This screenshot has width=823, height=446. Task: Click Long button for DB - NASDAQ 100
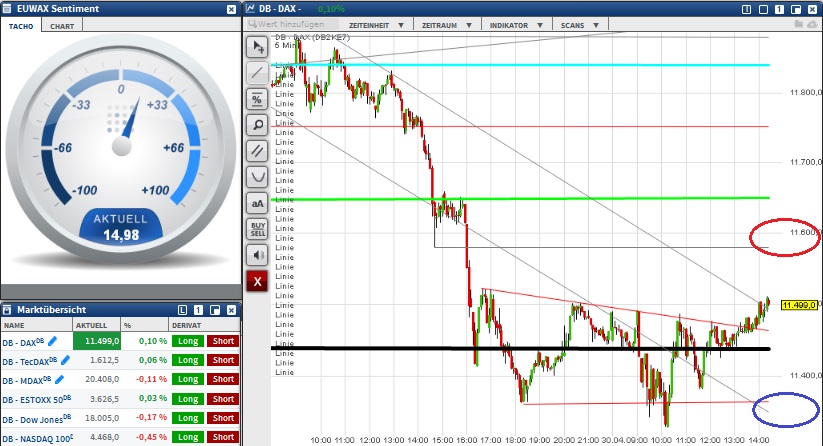[x=188, y=437]
